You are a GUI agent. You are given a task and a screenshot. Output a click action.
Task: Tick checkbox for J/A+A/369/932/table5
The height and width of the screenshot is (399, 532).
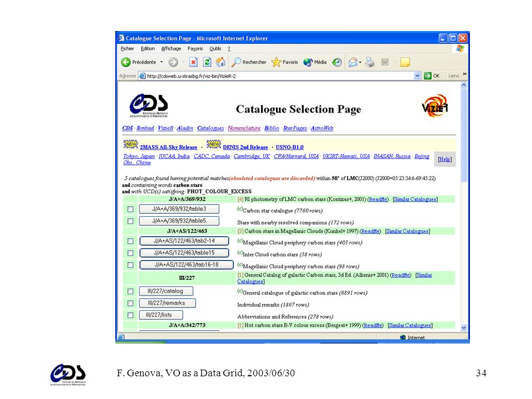130,221
